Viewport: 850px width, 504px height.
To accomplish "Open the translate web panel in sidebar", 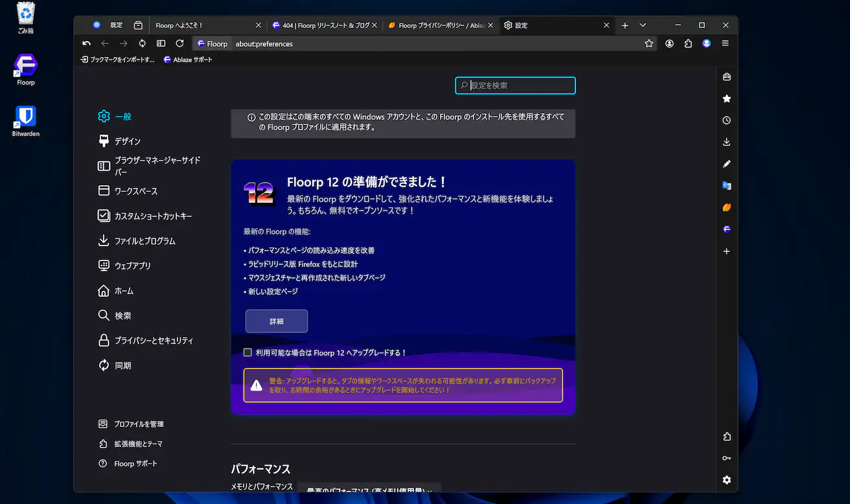I will tap(726, 186).
